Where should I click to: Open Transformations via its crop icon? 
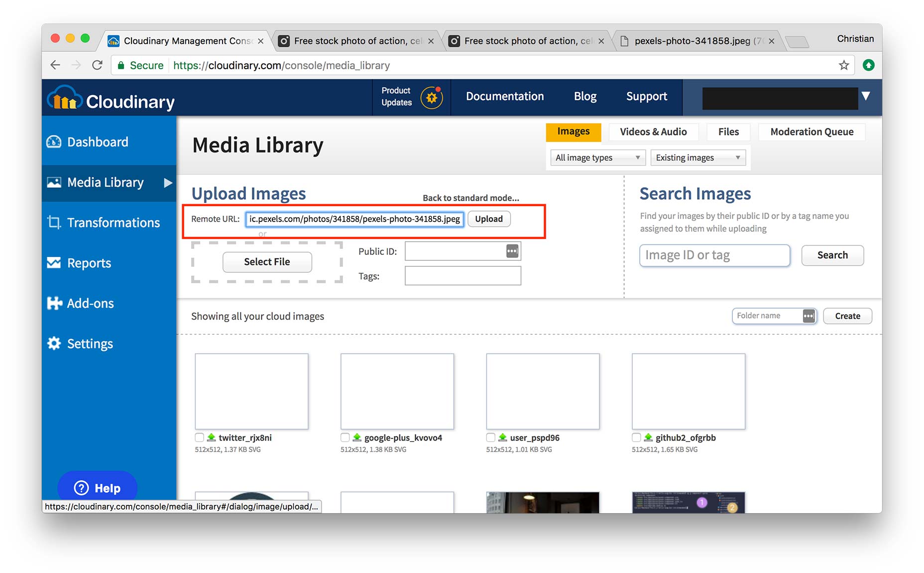54,223
